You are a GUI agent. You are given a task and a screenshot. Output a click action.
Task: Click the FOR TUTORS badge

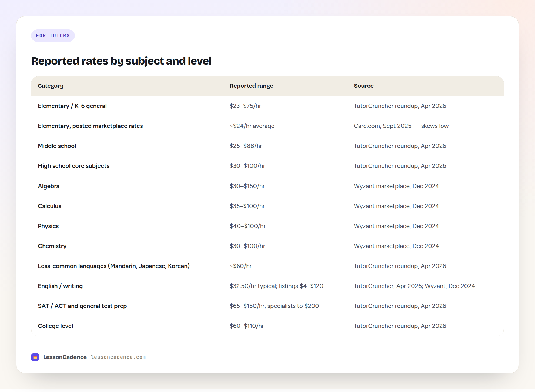[x=53, y=36]
